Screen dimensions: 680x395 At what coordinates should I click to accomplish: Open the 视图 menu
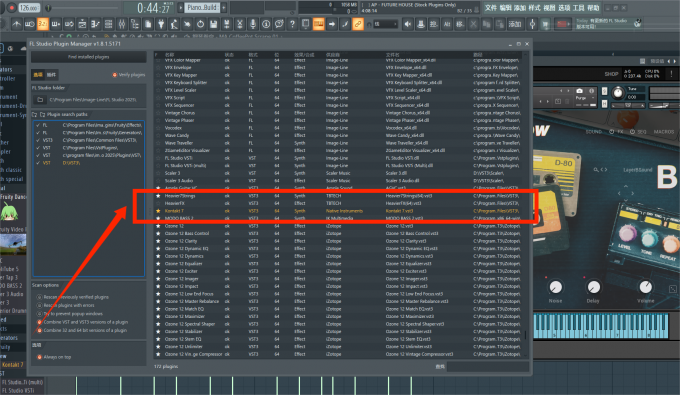(x=549, y=8)
